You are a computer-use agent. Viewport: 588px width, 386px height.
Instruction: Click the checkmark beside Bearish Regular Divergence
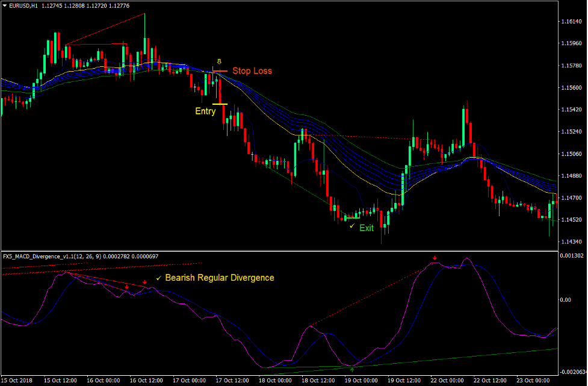click(x=159, y=278)
